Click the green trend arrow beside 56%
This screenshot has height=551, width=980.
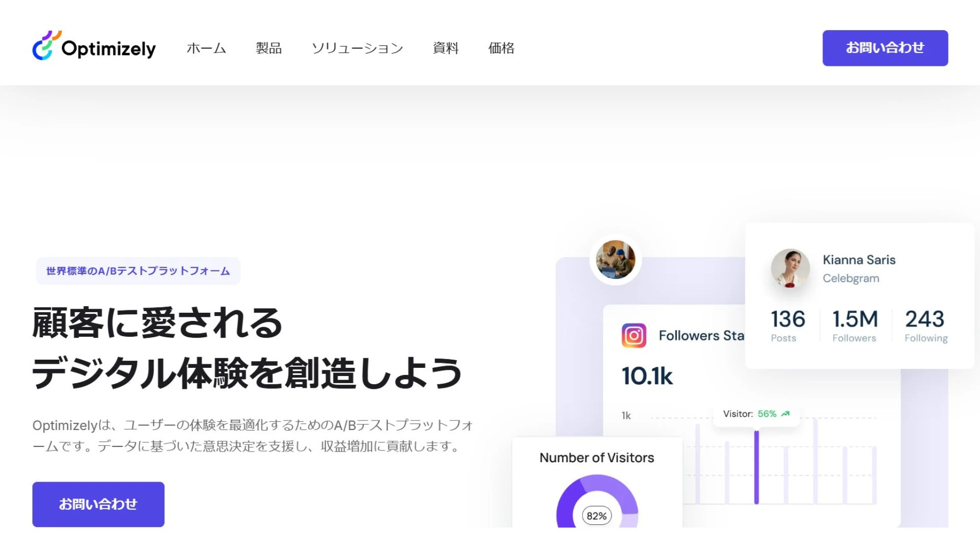tap(786, 414)
